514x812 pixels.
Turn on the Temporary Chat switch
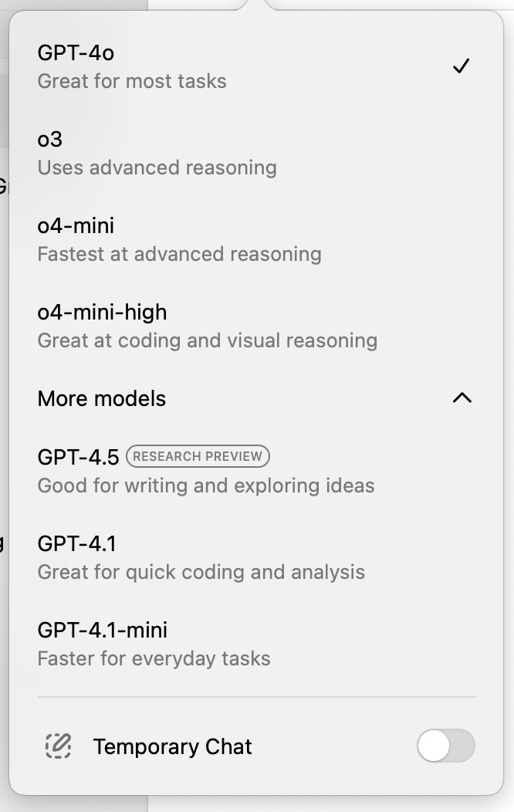(446, 746)
